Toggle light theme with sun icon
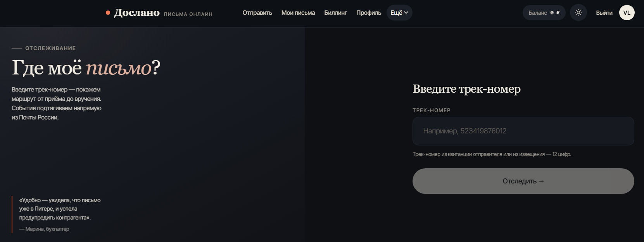644x242 pixels. (578, 13)
